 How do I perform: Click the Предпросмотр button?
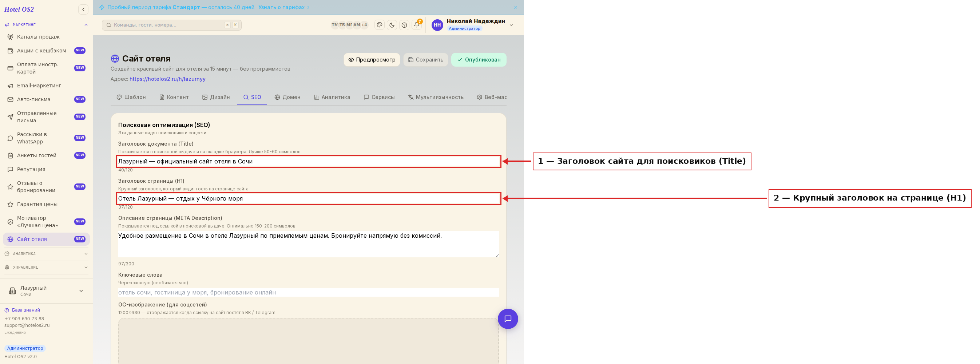[372, 60]
